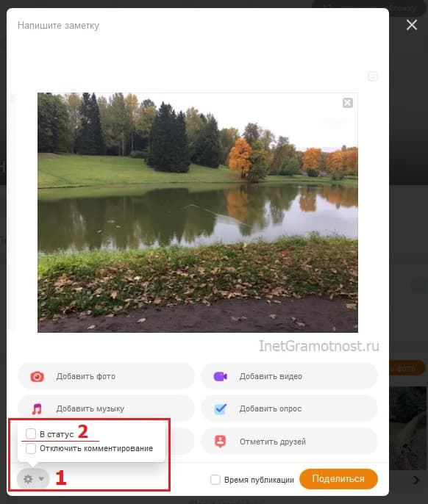Toggle the "Время публикации" checkbox
Image resolution: width=428 pixels, height=504 pixels.
click(215, 480)
